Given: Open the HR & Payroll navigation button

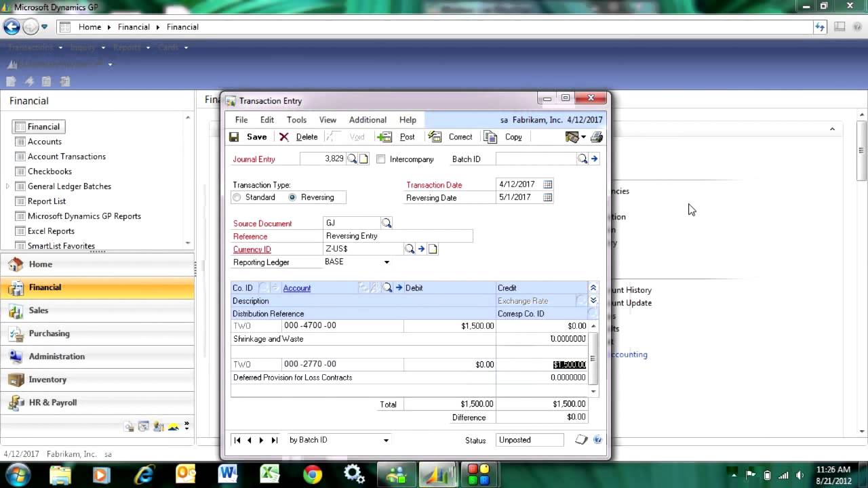Looking at the screenshot, I should [98, 403].
